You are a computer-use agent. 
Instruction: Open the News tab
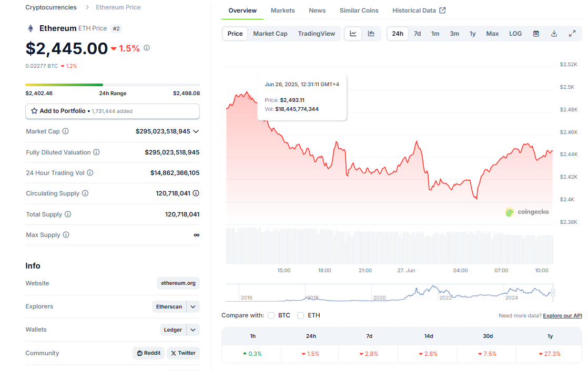pos(317,11)
